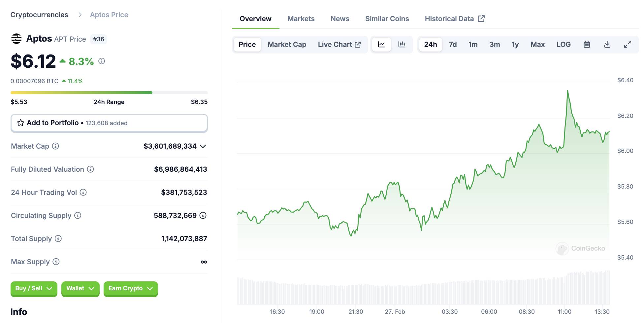Click the $5.53 range low value

[19, 102]
